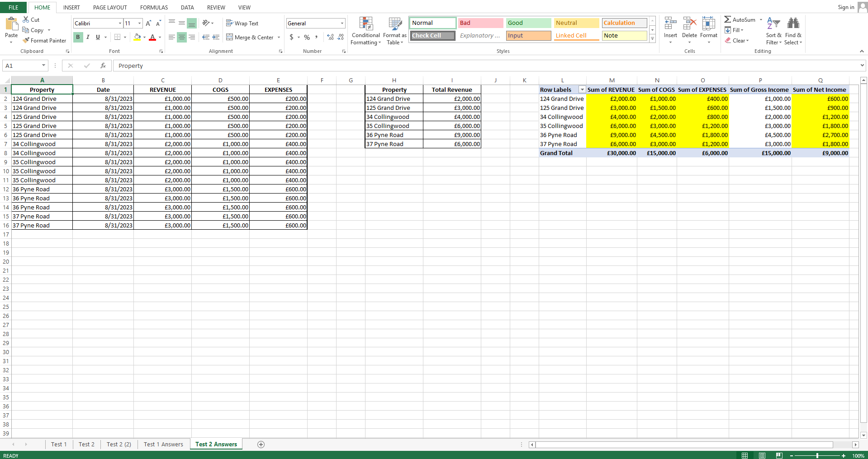Viewport: 868px width, 459px height.
Task: Click the Font Color red A
Action: [x=152, y=37]
